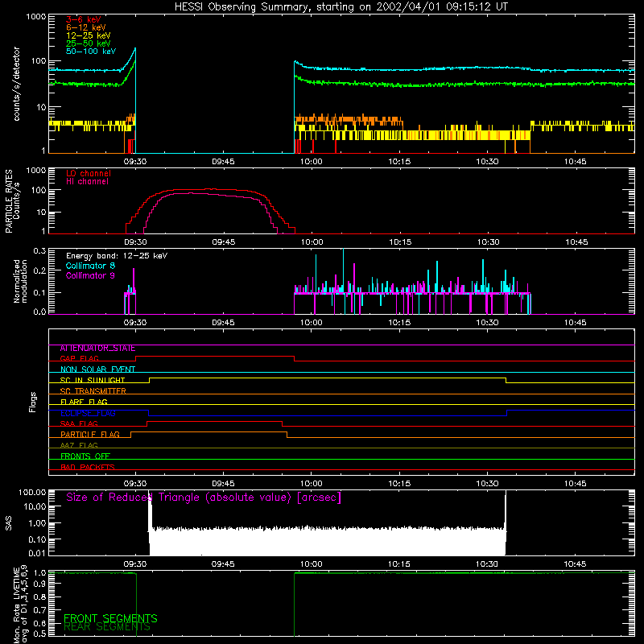Click the counts/s/detector axis label

coord(17,84)
